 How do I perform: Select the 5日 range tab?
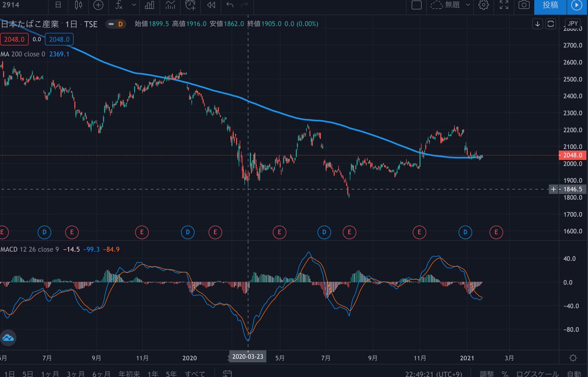pyautogui.click(x=29, y=374)
